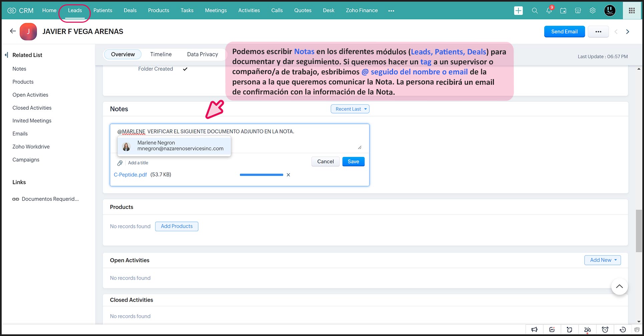This screenshot has height=336, width=644.
Task: Collapse the Related List sidebar
Action: pos(6,55)
